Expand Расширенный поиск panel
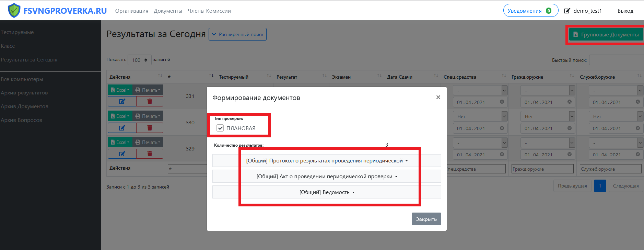This screenshot has width=644, height=250. tap(237, 34)
